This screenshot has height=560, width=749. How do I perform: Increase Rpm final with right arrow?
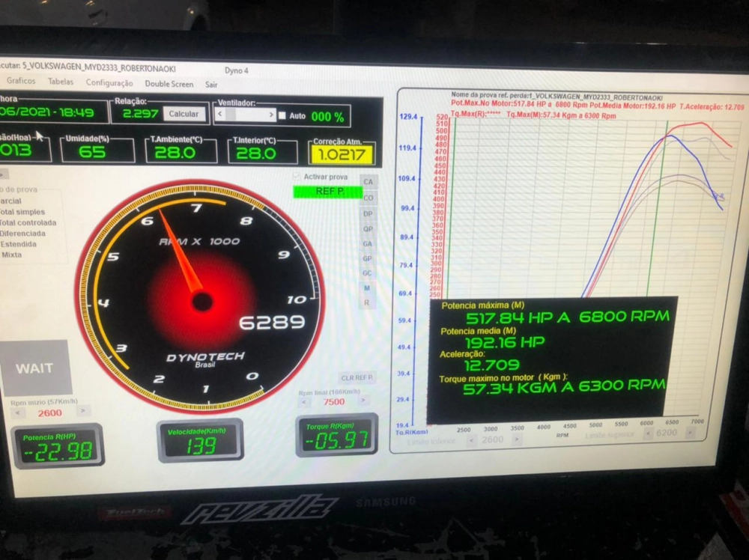point(363,400)
